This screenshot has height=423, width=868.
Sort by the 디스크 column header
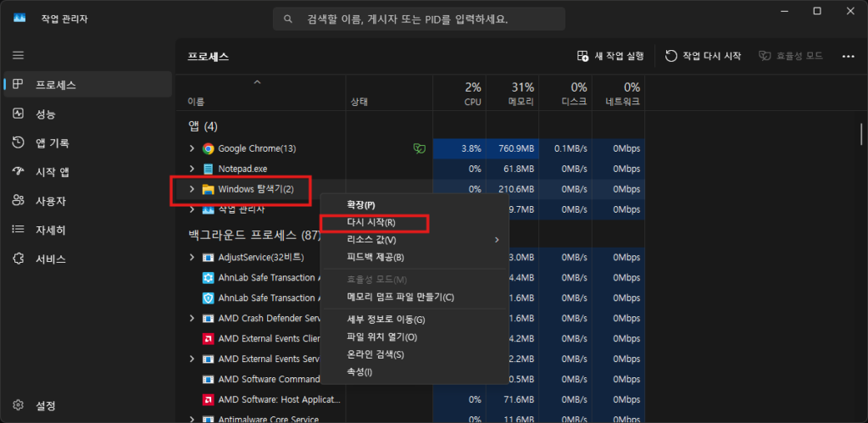click(565, 93)
